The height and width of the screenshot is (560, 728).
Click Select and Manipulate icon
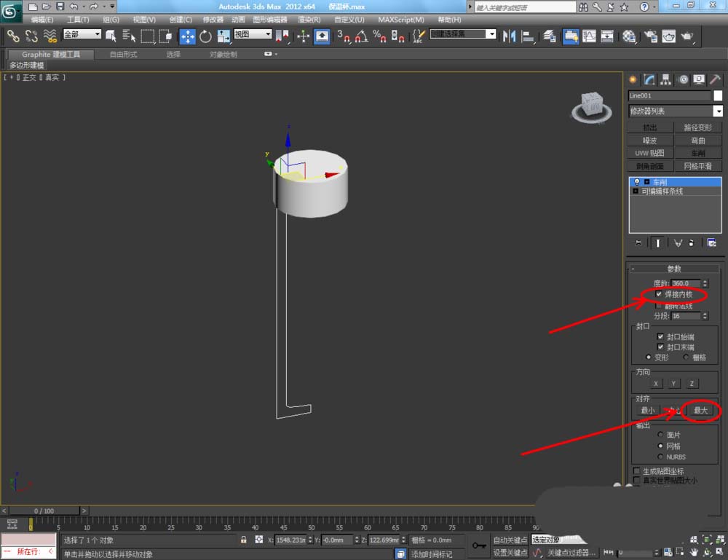[303, 36]
